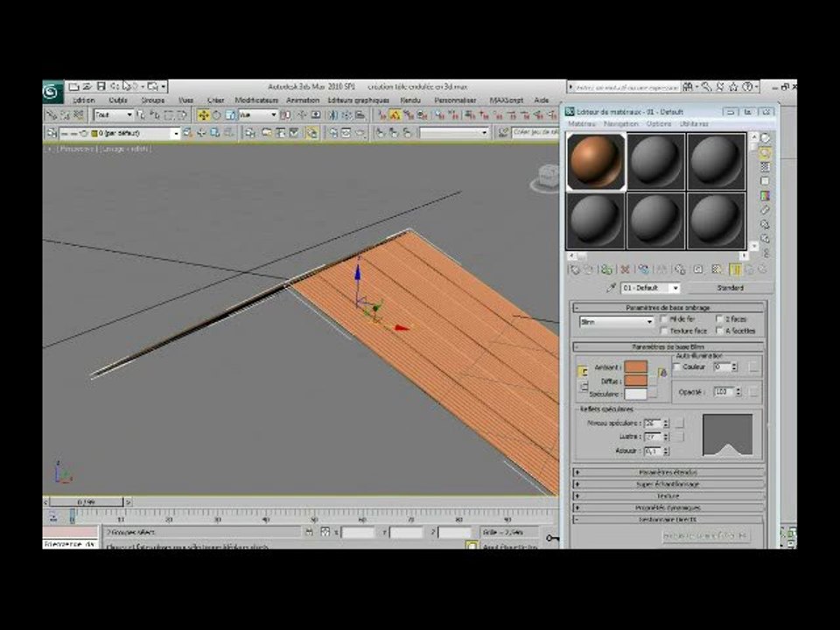Screen dimensions: 840x630
Task: Open the Tout selection filter dropdown
Action: [x=113, y=115]
